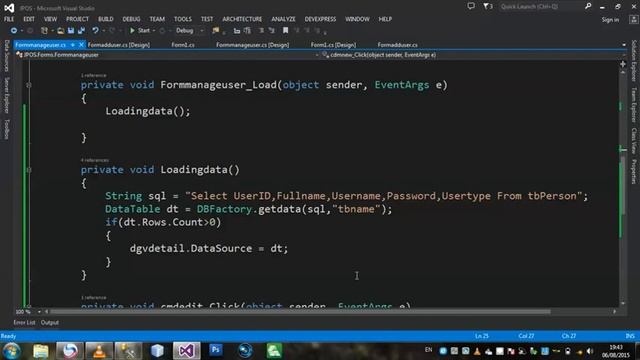Image resolution: width=640 pixels, height=360 pixels.
Task: Open the DEVEXPRESS menu
Action: tap(320, 19)
